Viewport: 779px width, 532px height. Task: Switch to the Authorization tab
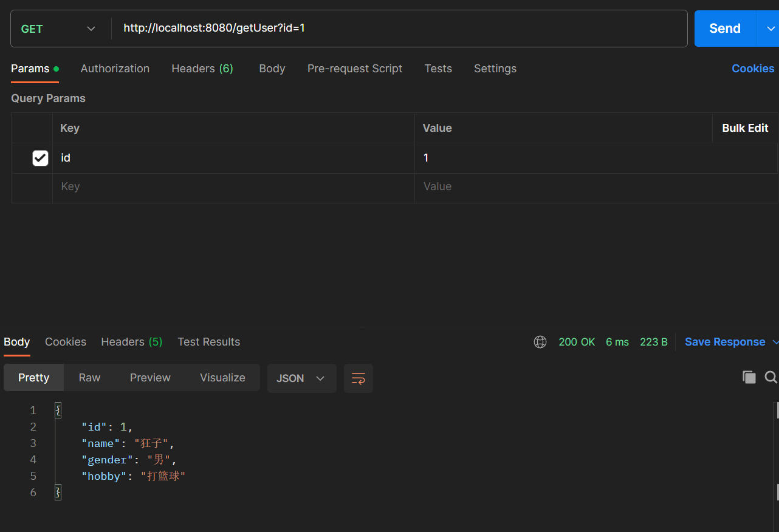pyautogui.click(x=115, y=69)
